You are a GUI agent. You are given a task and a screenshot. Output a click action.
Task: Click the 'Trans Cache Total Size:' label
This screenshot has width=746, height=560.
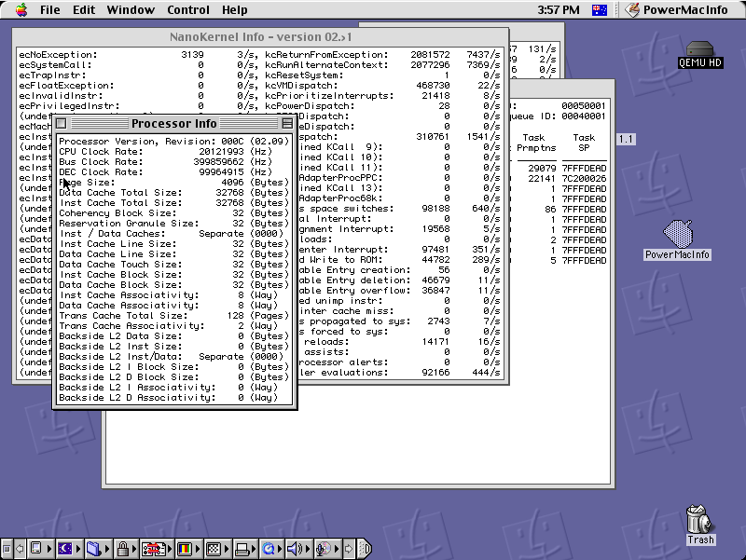point(123,316)
